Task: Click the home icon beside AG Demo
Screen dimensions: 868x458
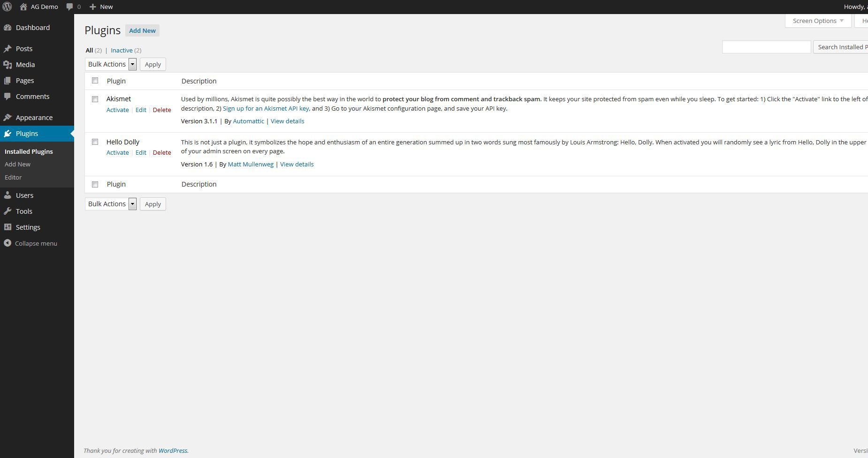Action: coord(23,7)
